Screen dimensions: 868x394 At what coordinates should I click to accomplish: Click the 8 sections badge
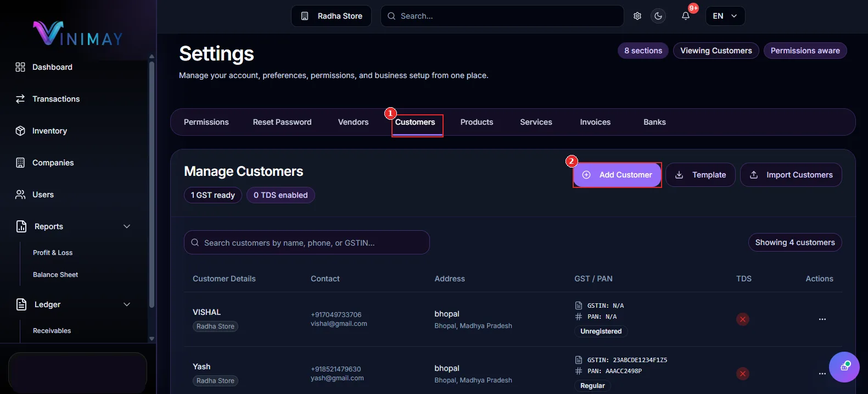(x=643, y=51)
